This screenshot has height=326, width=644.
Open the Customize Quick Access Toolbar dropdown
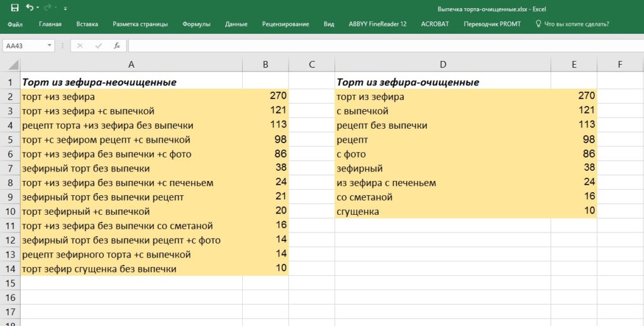(65, 9)
